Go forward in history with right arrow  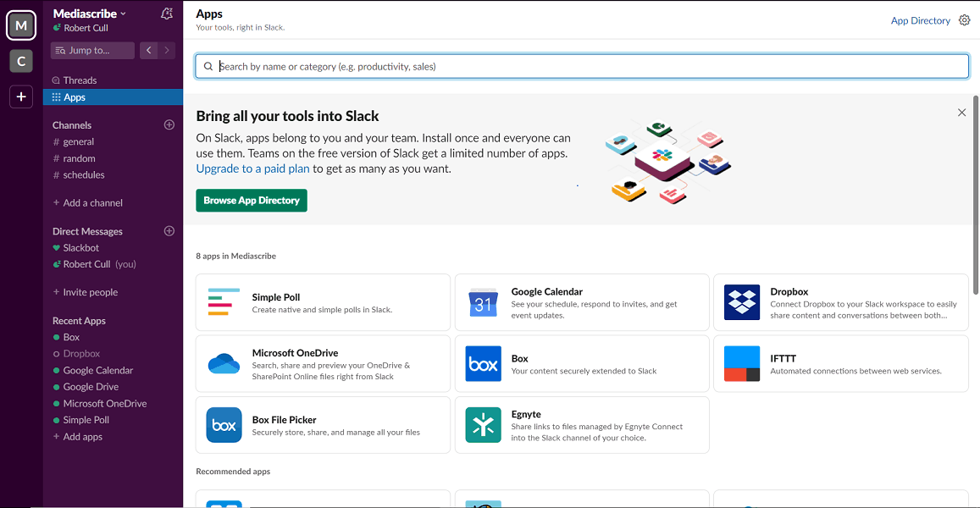167,51
